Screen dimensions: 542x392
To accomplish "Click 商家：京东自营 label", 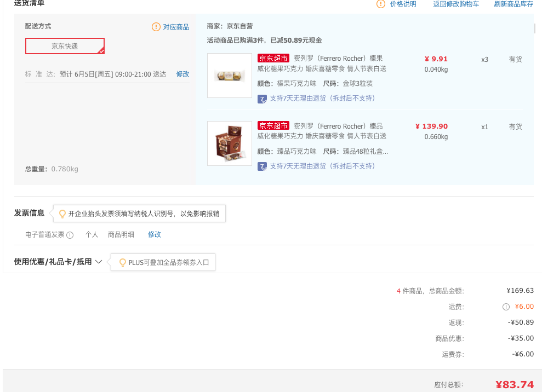I will pyautogui.click(x=230, y=26).
